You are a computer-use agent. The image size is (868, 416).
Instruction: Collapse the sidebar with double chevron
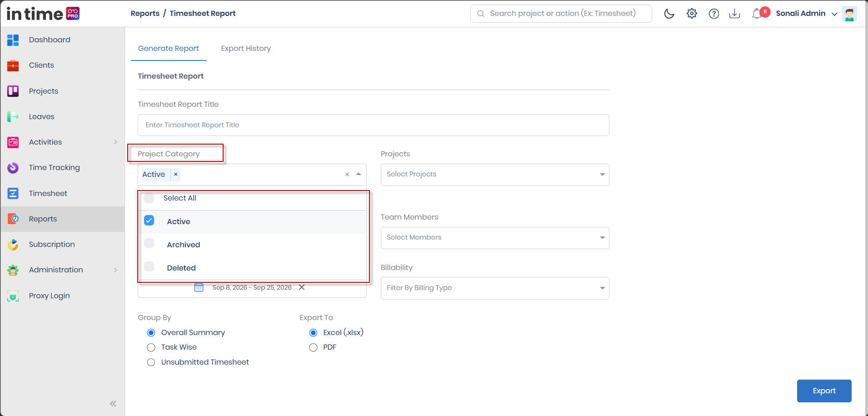113,404
